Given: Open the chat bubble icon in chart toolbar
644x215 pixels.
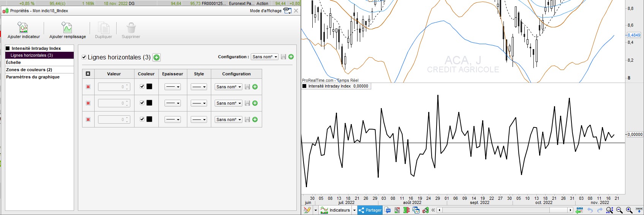Looking at the screenshot, I should tap(388, 210).
